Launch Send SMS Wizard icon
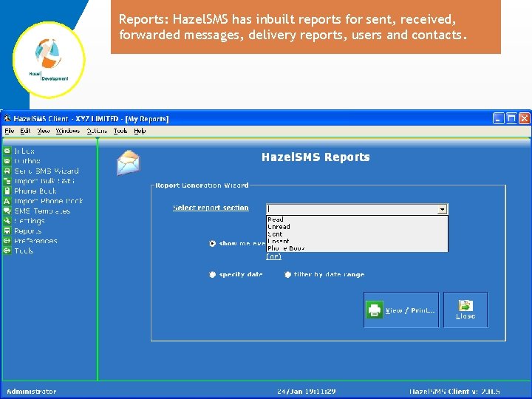This screenshot has height=399, width=532. pos(7,171)
